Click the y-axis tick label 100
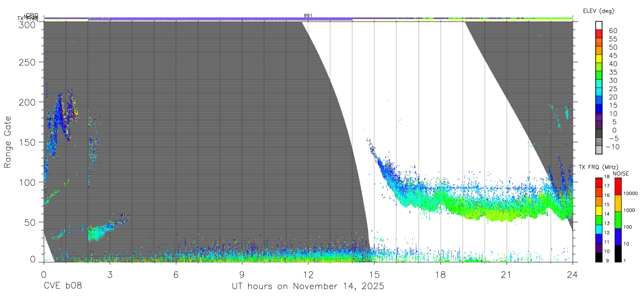 (27, 182)
